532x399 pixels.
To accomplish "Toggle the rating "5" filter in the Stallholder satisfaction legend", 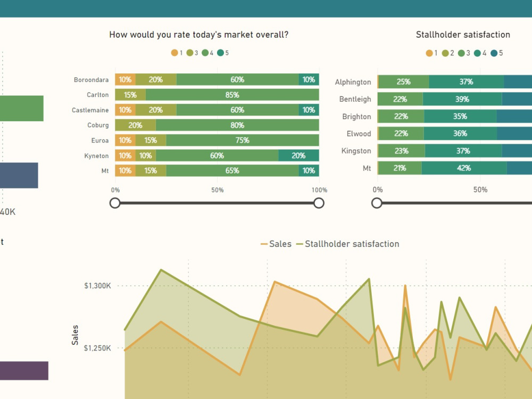I will [x=493, y=53].
